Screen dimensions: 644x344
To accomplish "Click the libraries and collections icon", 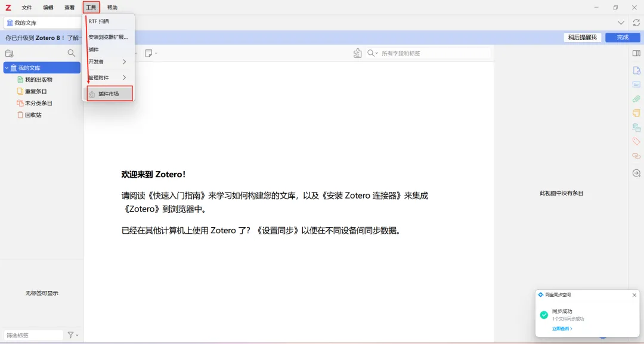I will pyautogui.click(x=636, y=127).
